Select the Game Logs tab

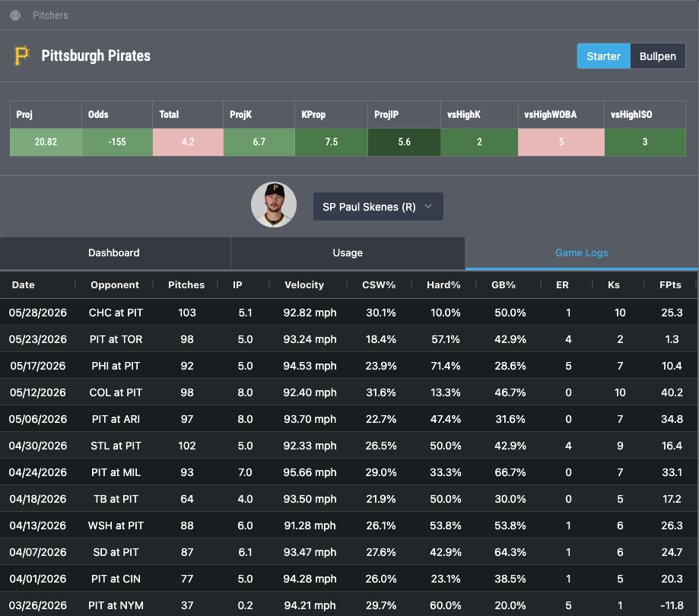coord(581,252)
